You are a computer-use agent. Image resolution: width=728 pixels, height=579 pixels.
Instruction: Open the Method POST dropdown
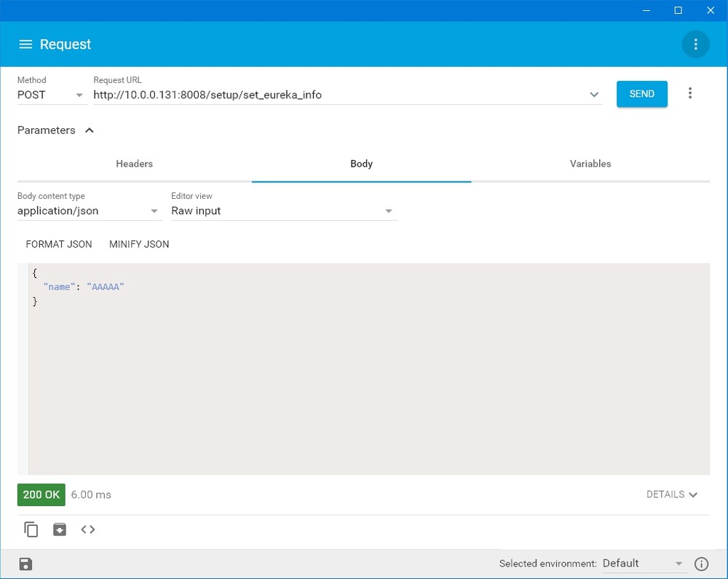52,95
